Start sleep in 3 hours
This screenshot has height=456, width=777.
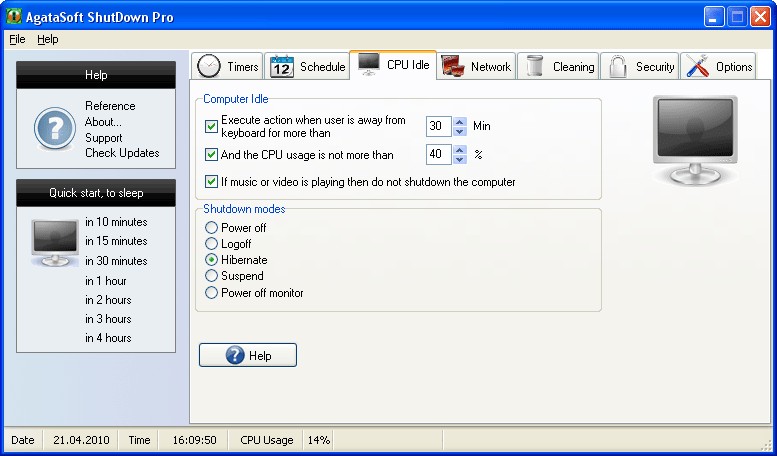[x=108, y=319]
